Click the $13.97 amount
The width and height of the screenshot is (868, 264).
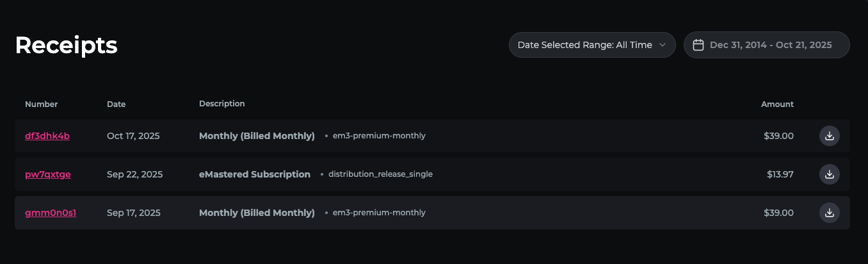[x=780, y=174]
